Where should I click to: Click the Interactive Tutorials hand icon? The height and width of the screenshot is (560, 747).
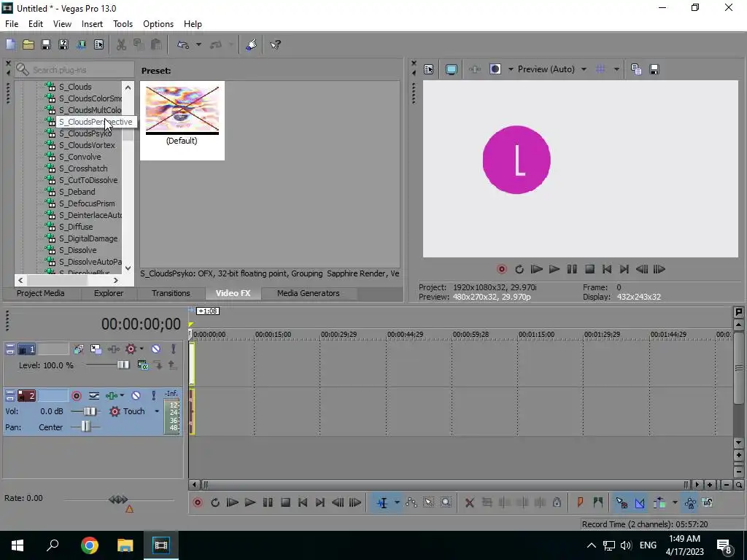pos(252,44)
